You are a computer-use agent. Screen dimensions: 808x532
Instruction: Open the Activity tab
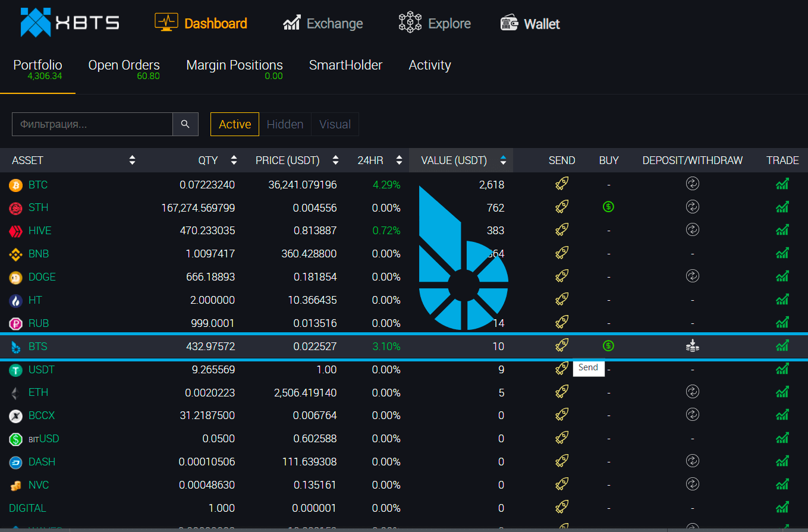(x=430, y=65)
